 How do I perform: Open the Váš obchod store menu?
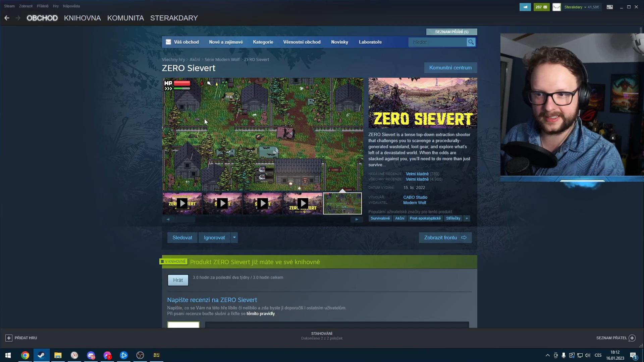point(186,42)
